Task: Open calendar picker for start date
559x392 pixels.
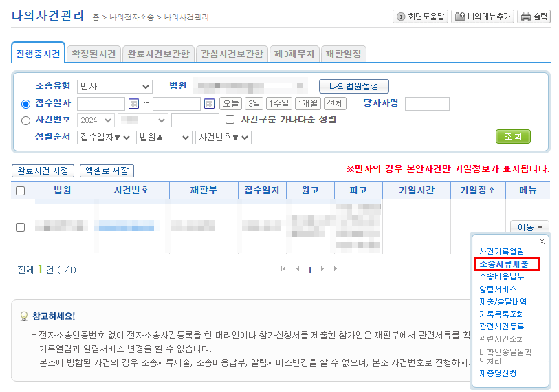Action: [134, 104]
